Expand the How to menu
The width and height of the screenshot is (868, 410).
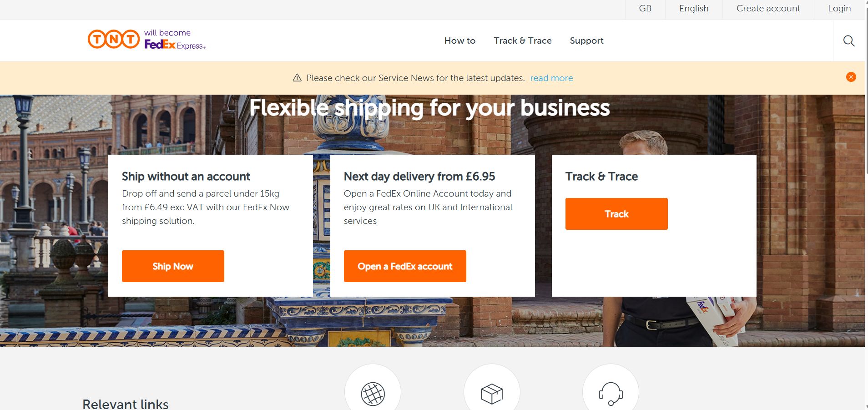click(459, 40)
